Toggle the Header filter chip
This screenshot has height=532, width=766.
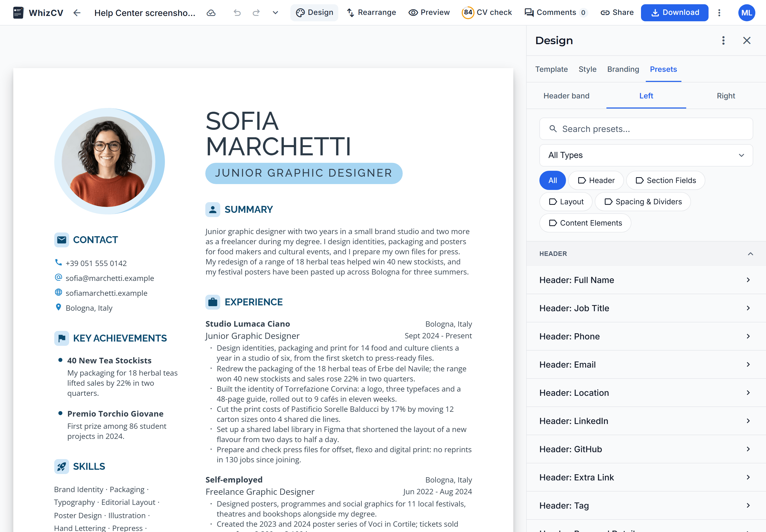[596, 180]
